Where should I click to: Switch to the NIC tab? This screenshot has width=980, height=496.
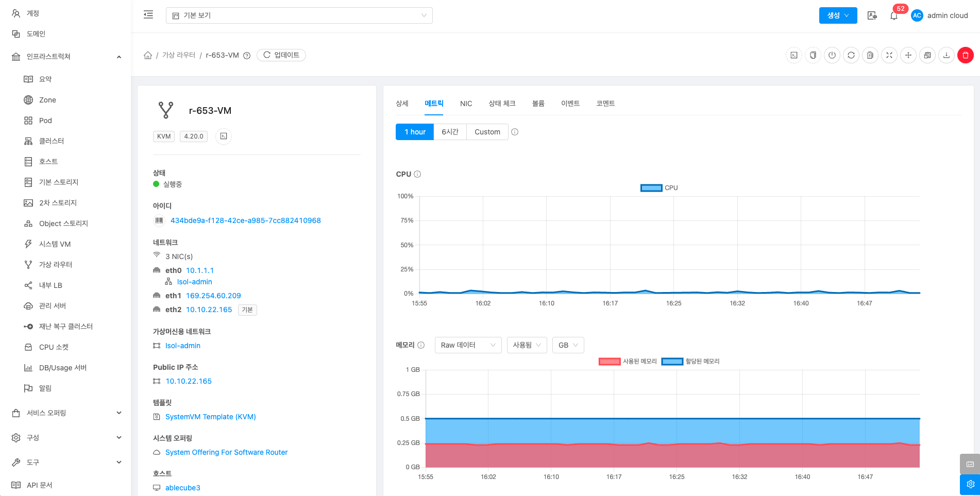point(466,104)
